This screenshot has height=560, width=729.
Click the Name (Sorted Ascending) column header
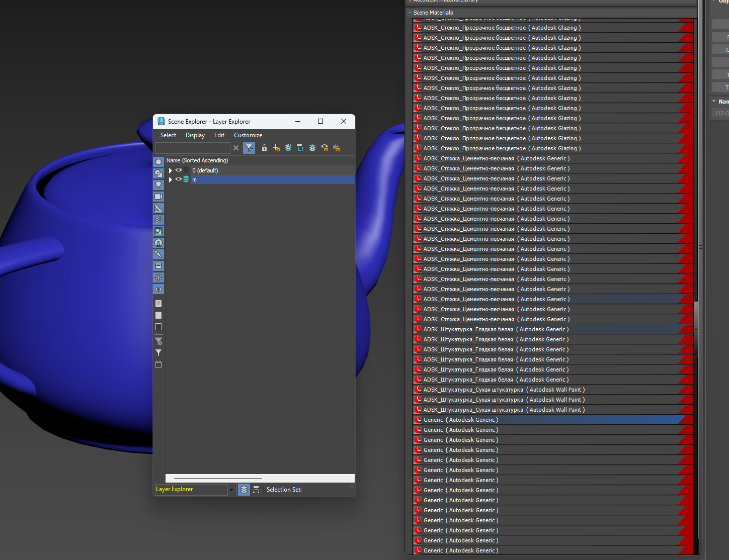pos(260,160)
